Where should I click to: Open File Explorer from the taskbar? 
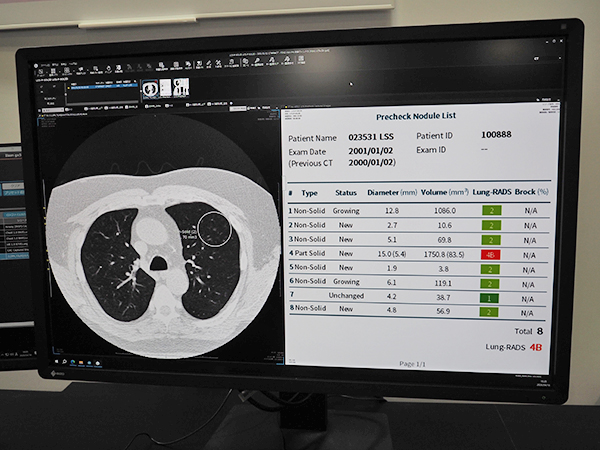point(81,362)
